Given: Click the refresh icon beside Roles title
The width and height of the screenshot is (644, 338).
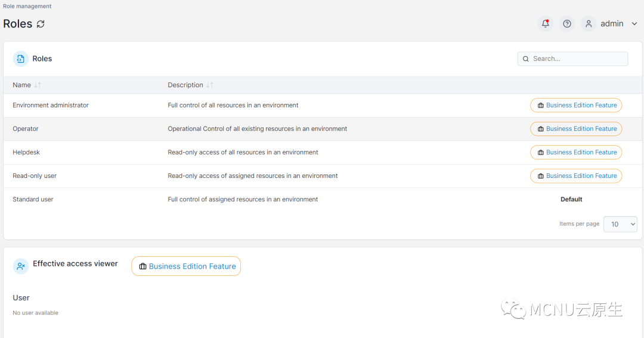Looking at the screenshot, I should click(41, 24).
